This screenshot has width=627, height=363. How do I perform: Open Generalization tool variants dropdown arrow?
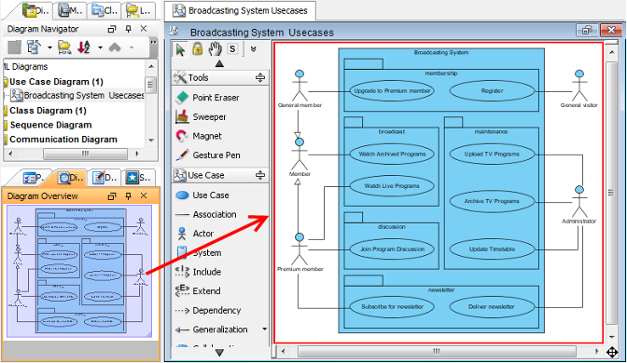pyautogui.click(x=264, y=329)
